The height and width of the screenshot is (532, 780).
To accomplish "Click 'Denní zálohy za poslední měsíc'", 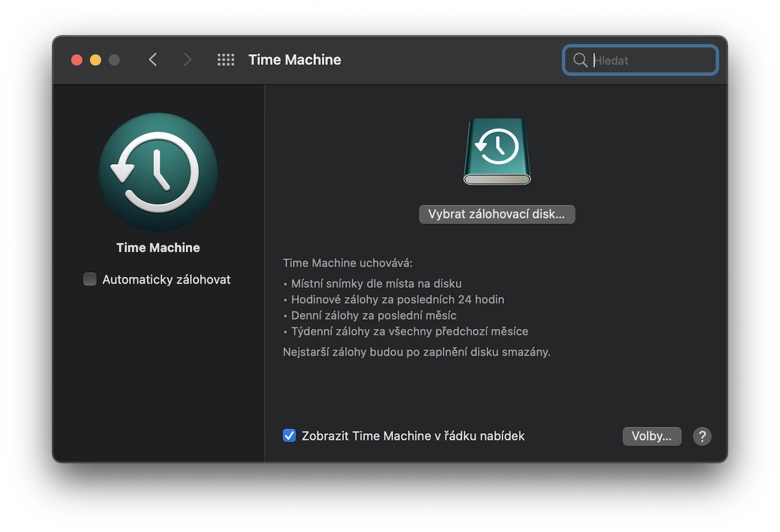I will pyautogui.click(x=374, y=315).
